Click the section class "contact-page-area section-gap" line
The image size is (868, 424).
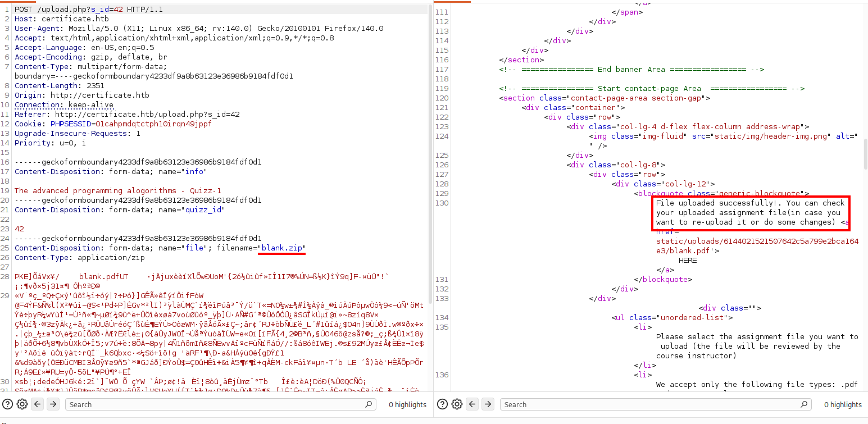click(x=605, y=98)
